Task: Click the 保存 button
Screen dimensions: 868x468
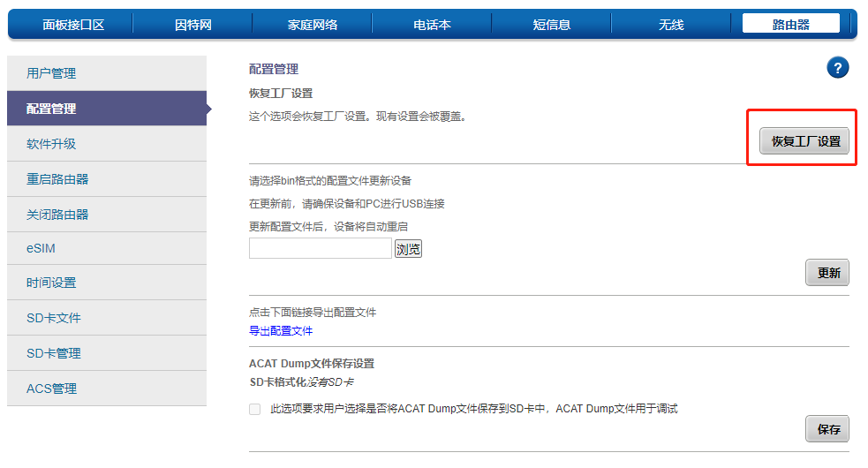Action: coord(827,428)
